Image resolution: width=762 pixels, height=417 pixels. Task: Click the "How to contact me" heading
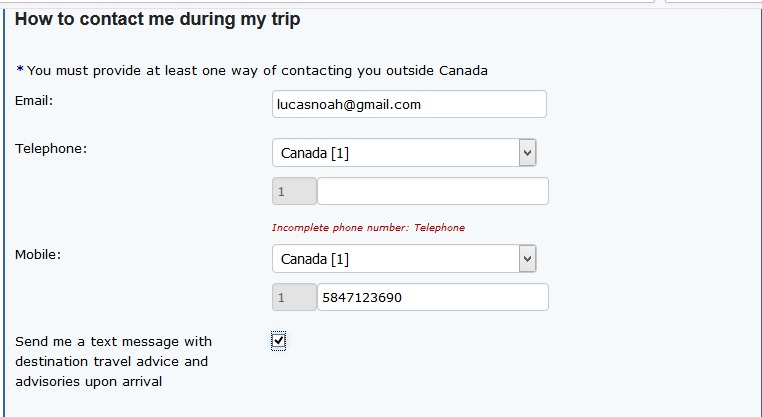(158, 19)
